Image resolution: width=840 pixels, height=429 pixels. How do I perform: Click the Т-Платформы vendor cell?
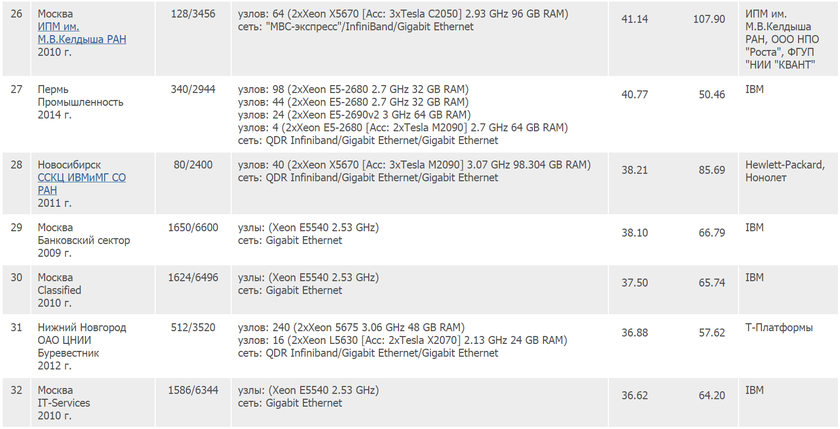click(778, 328)
